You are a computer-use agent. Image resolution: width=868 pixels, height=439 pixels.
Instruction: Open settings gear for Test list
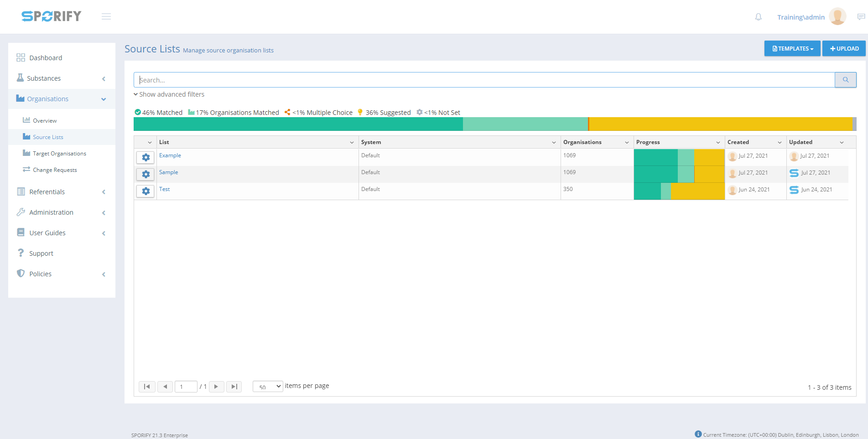pos(146,191)
